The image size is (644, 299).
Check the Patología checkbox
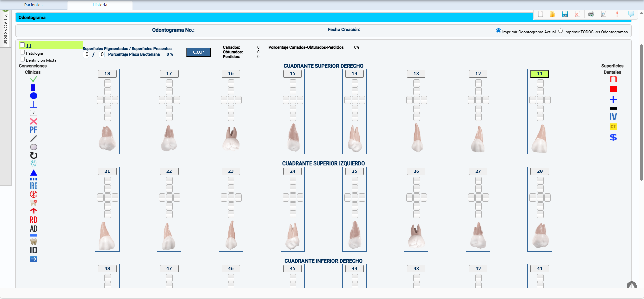pos(22,52)
